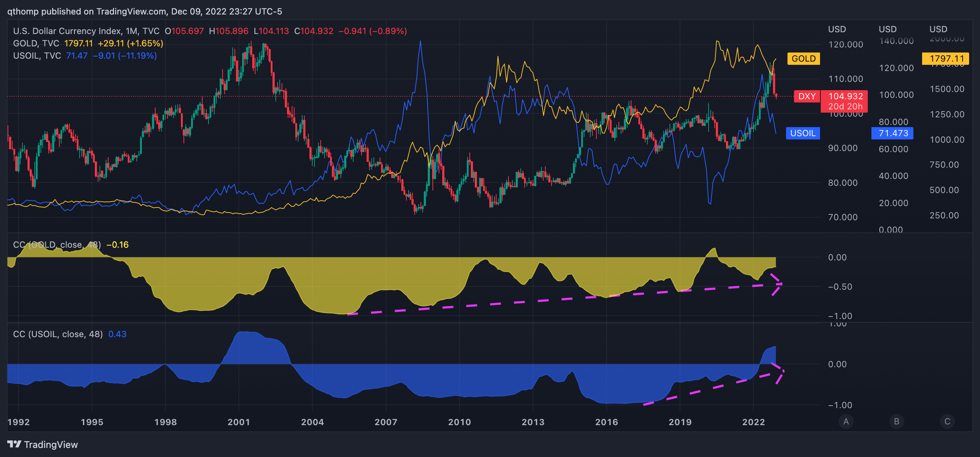980x457 pixels.
Task: Click the 2010 label on time axis
Action: point(459,422)
